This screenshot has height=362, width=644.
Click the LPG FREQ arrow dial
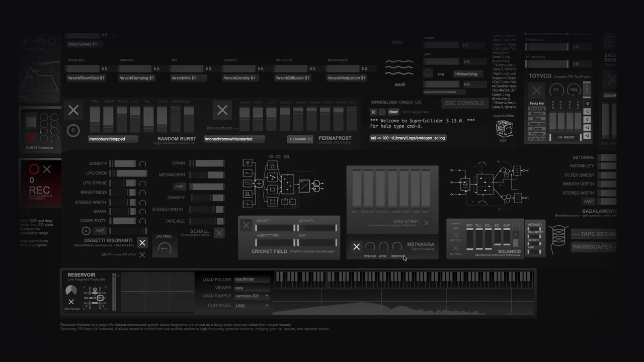click(165, 248)
